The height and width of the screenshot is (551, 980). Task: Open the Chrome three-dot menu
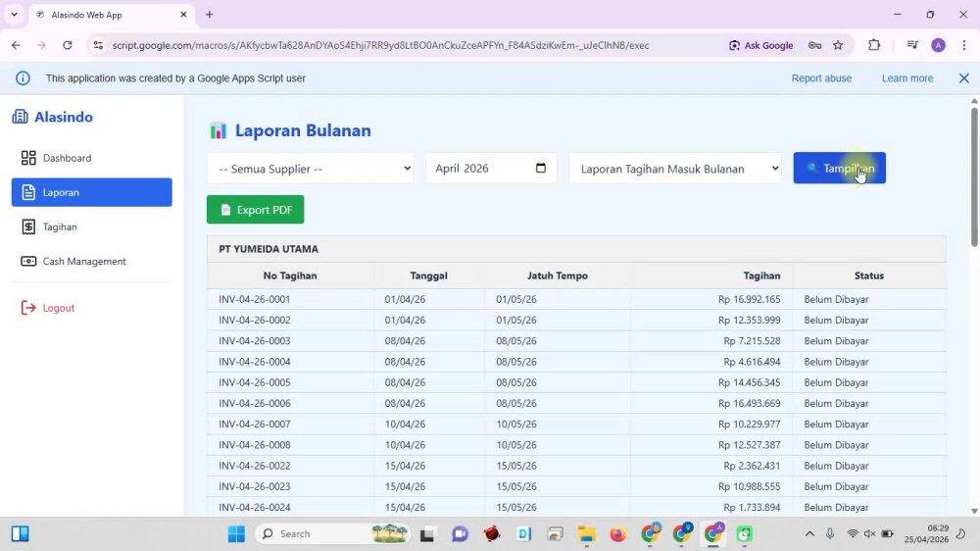(963, 45)
